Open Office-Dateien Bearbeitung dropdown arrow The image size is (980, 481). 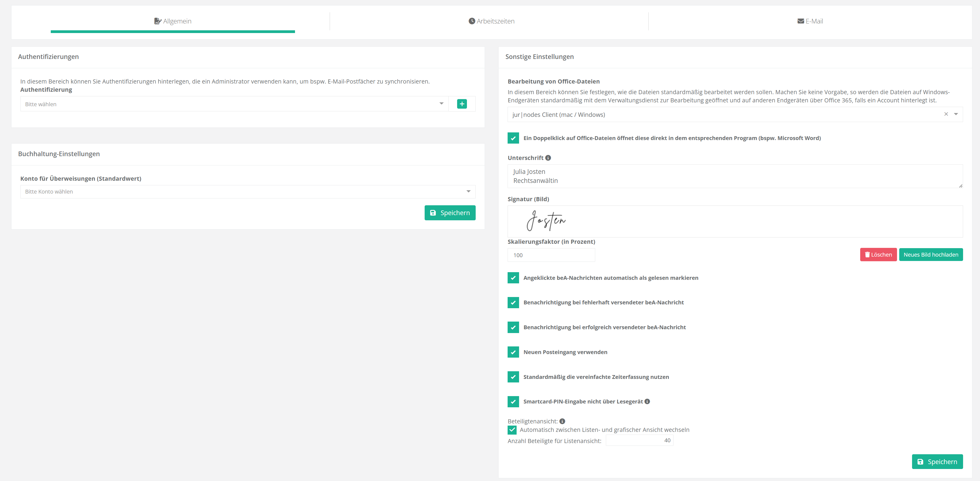tap(956, 114)
